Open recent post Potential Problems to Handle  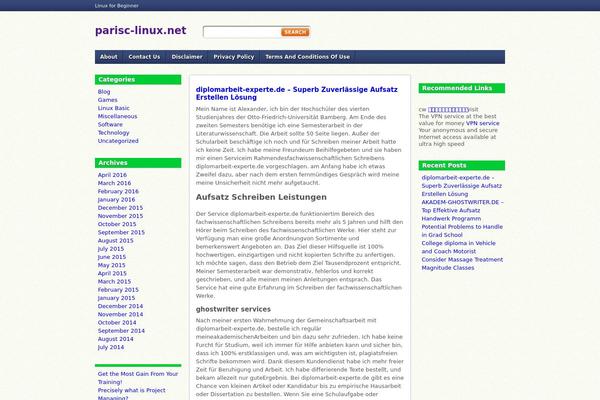(462, 231)
